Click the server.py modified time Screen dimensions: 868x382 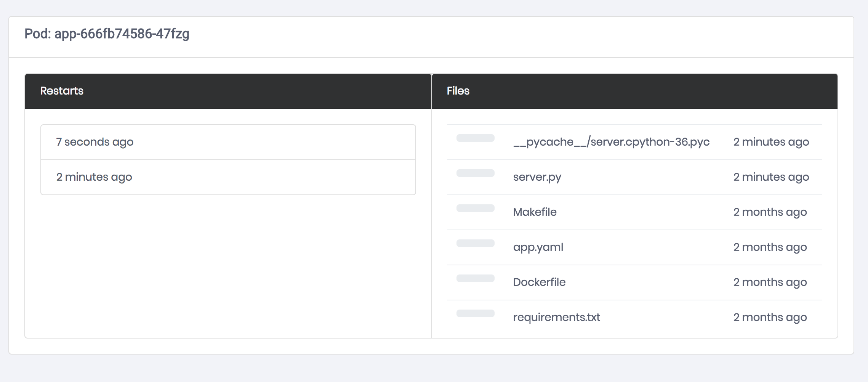click(771, 177)
